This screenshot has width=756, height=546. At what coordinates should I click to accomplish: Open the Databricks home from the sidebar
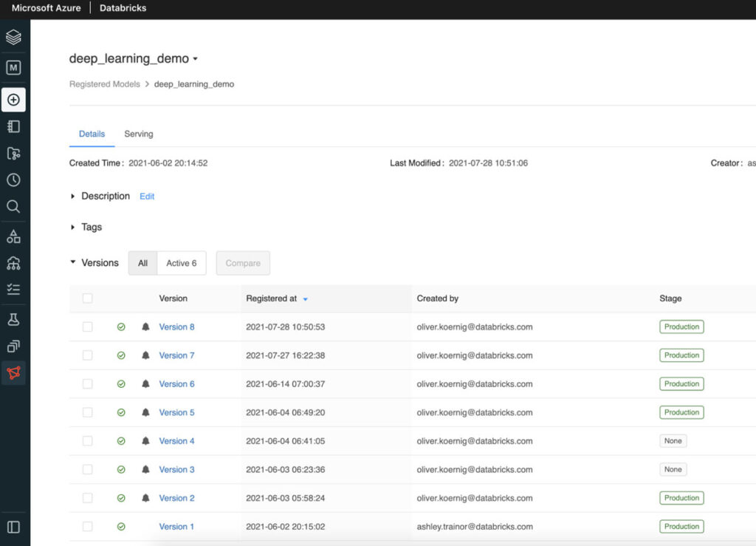tap(13, 36)
